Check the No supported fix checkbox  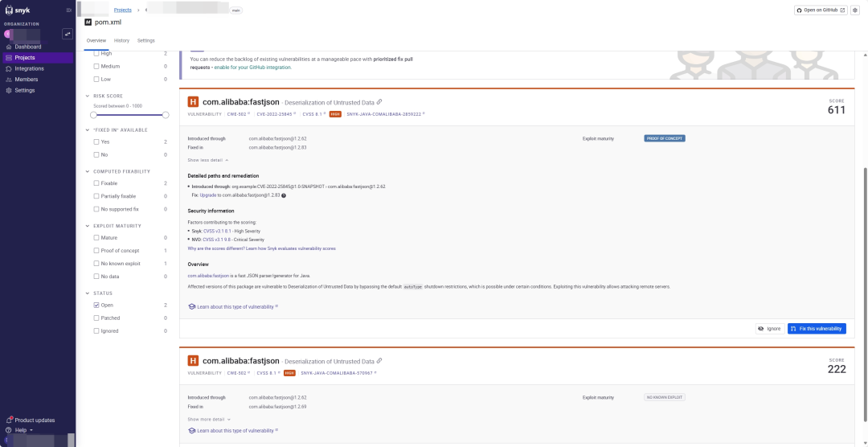pos(96,209)
